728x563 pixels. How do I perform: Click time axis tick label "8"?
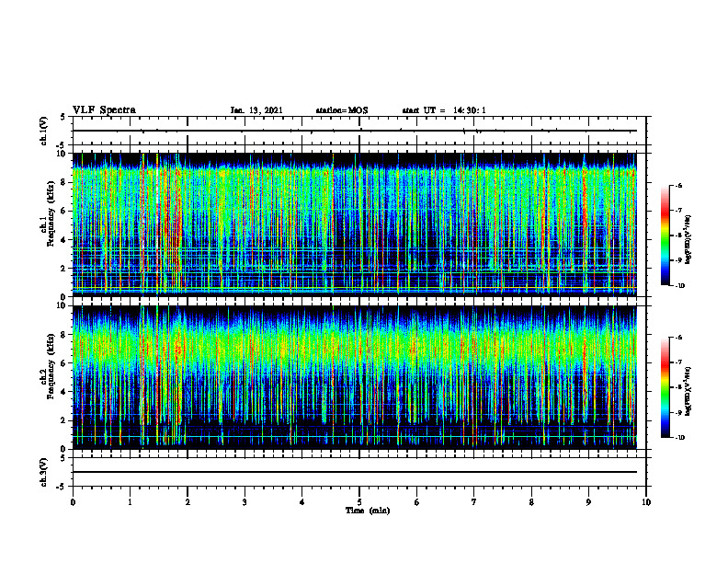pyautogui.click(x=531, y=502)
